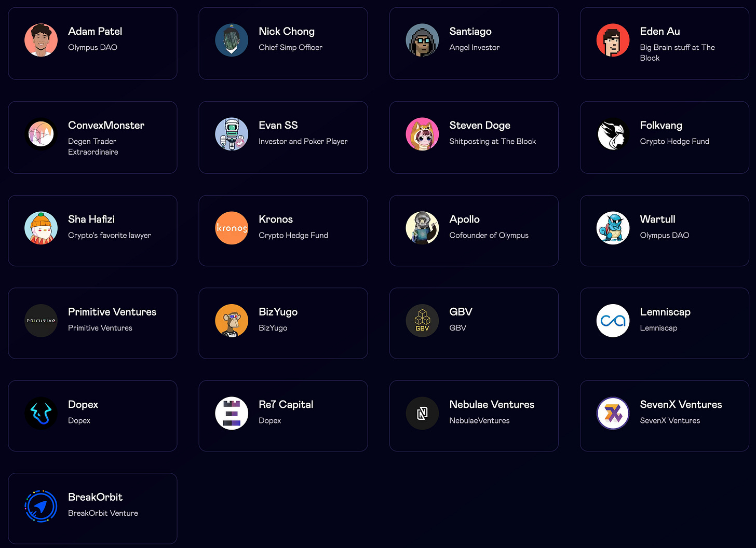The image size is (756, 548).
Task: Click 'Olympus DAO' under Wartull
Action: click(x=665, y=236)
